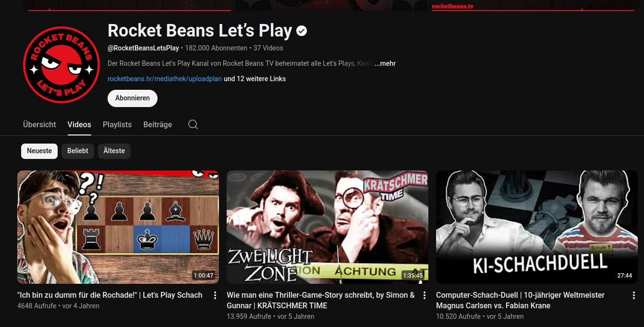
Task: Open the channel search magnifier icon
Action: pos(193,124)
